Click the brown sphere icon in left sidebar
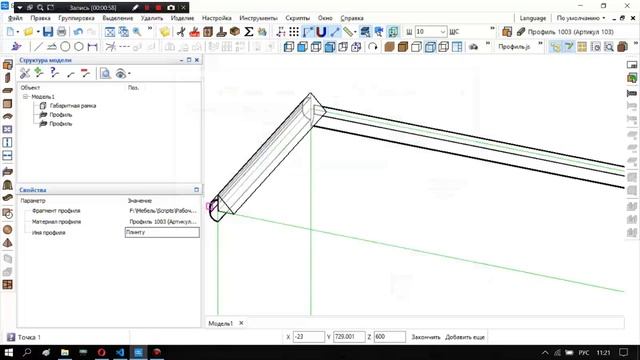This screenshot has width=640, height=360. (7, 230)
